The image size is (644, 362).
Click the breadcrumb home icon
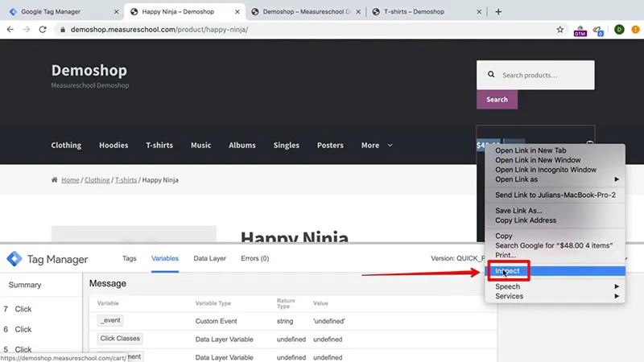pos(54,179)
